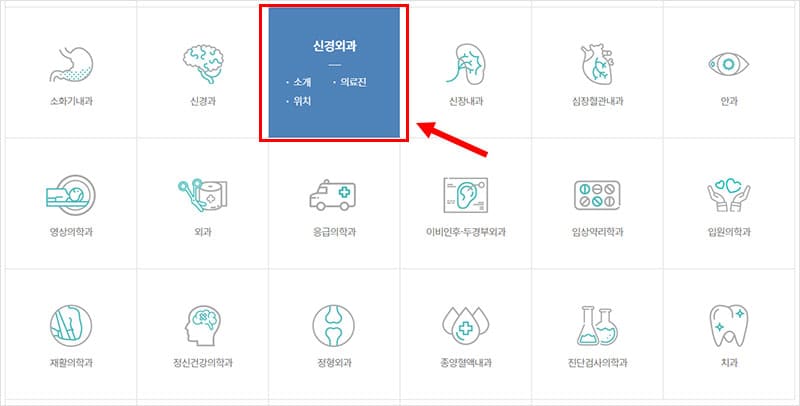Open the 영상의학과 MRI scanner icon

coord(70,195)
